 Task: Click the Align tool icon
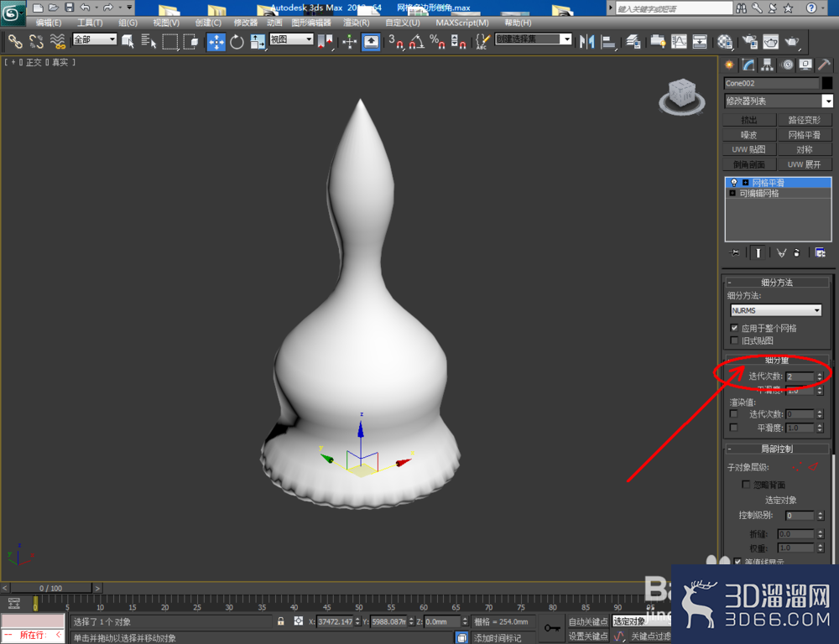coord(608,42)
